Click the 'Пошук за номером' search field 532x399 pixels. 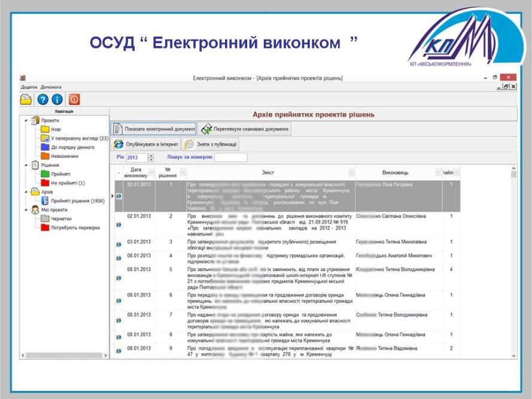point(230,158)
